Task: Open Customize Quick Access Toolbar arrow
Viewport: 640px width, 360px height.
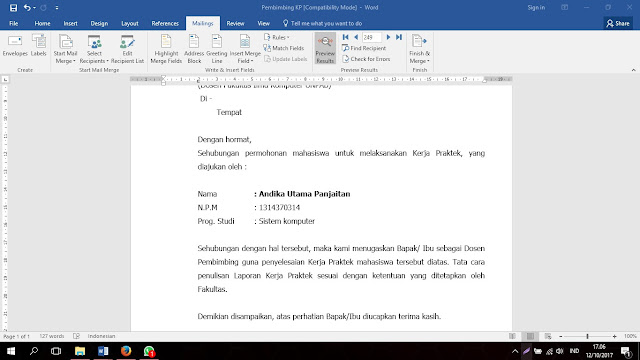Action: pos(57,7)
